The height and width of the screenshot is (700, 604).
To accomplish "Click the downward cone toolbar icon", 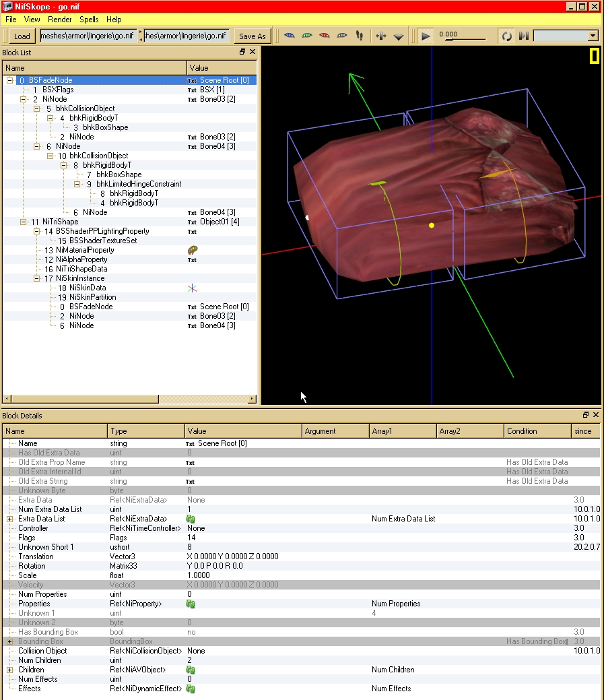I will pyautogui.click(x=399, y=36).
